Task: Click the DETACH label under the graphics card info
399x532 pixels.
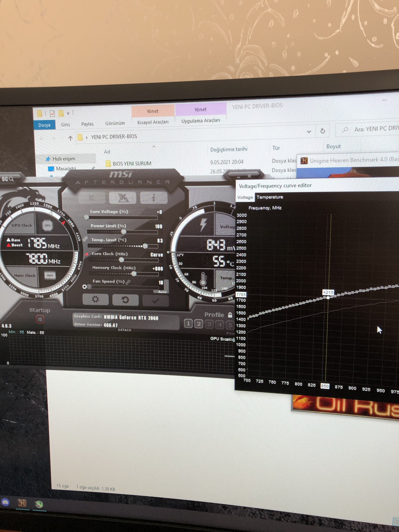Action: [125, 330]
